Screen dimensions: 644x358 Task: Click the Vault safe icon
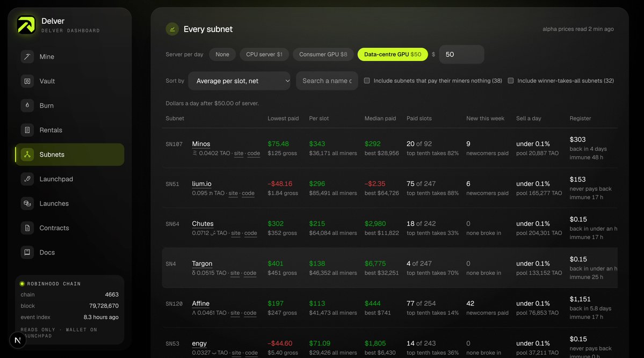coord(27,81)
